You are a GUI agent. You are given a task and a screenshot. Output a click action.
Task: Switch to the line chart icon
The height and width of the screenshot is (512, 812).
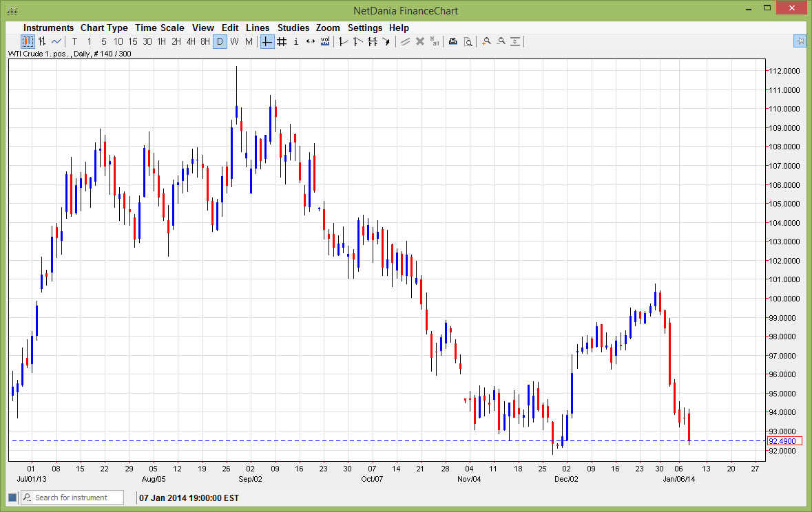56,41
